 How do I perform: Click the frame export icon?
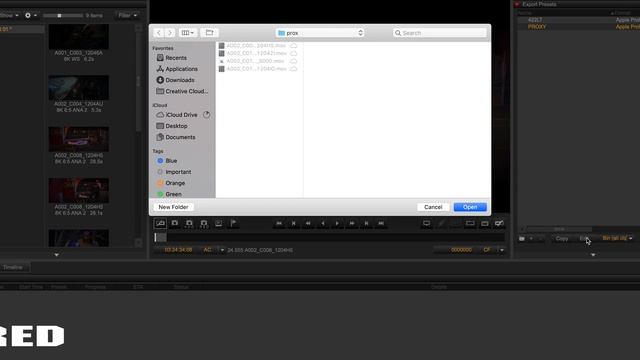pyautogui.click(x=218, y=223)
